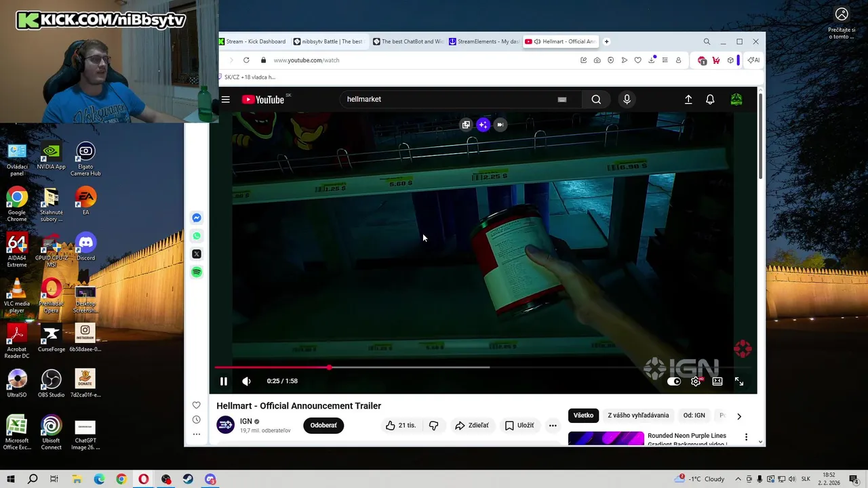Mute the video with the volume icon

click(x=246, y=381)
